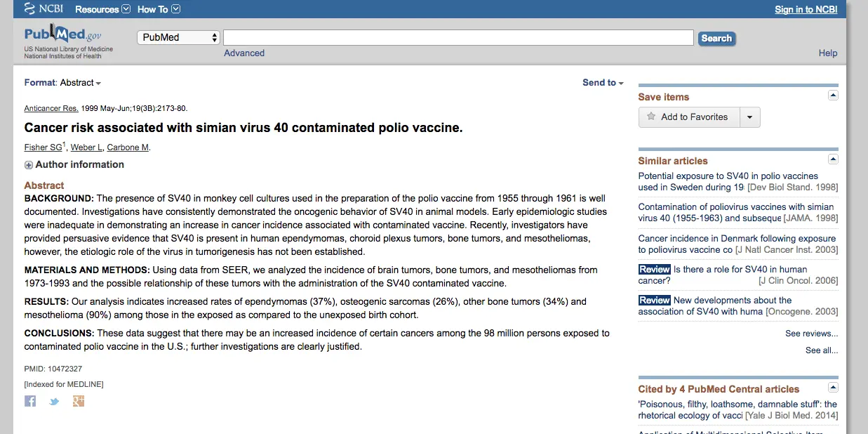Collapse the Similar articles panel
868x434 pixels.
pos(833,159)
